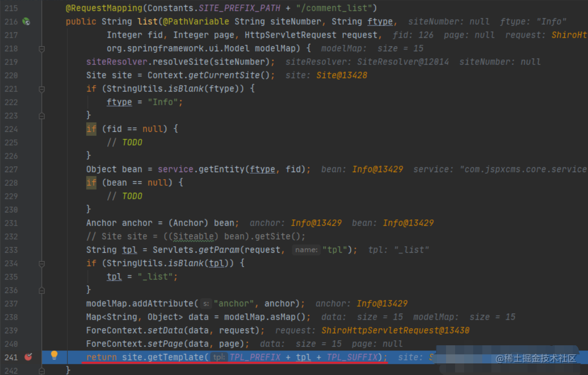Image resolution: width=588 pixels, height=375 pixels.
Task: Click modelMap.asMap() call
Action: (x=265, y=317)
